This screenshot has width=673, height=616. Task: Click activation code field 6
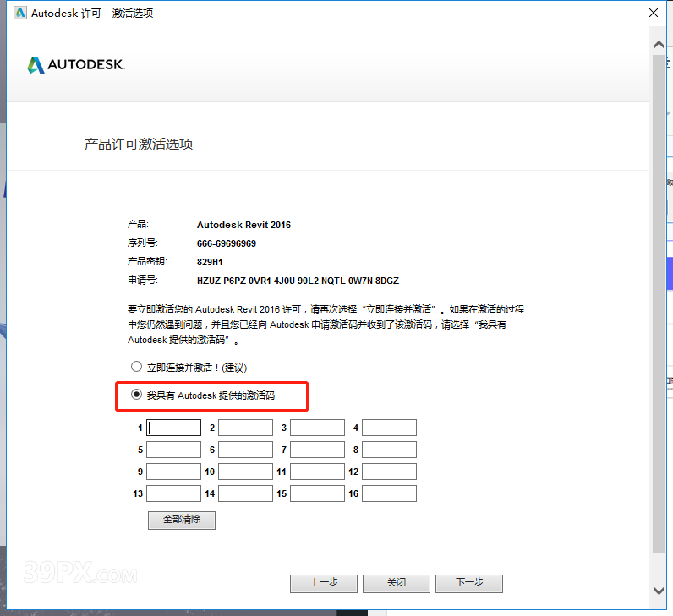tap(245, 450)
